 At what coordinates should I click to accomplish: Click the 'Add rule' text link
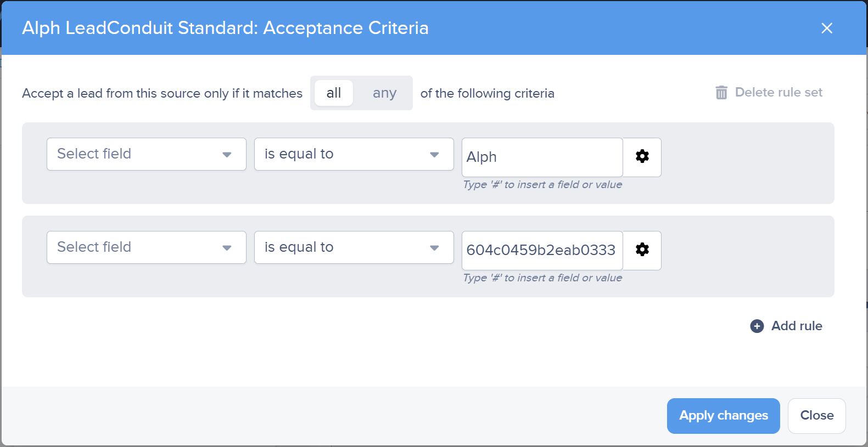pos(796,326)
